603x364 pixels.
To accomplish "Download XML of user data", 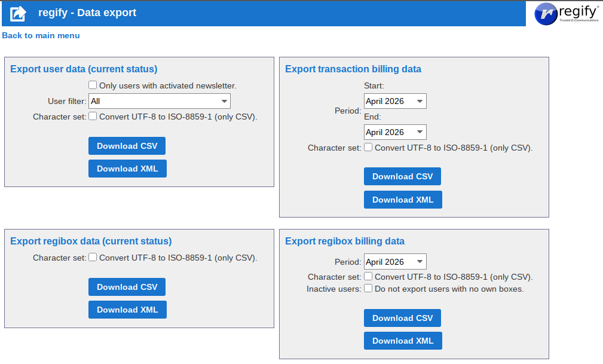I will [x=127, y=169].
